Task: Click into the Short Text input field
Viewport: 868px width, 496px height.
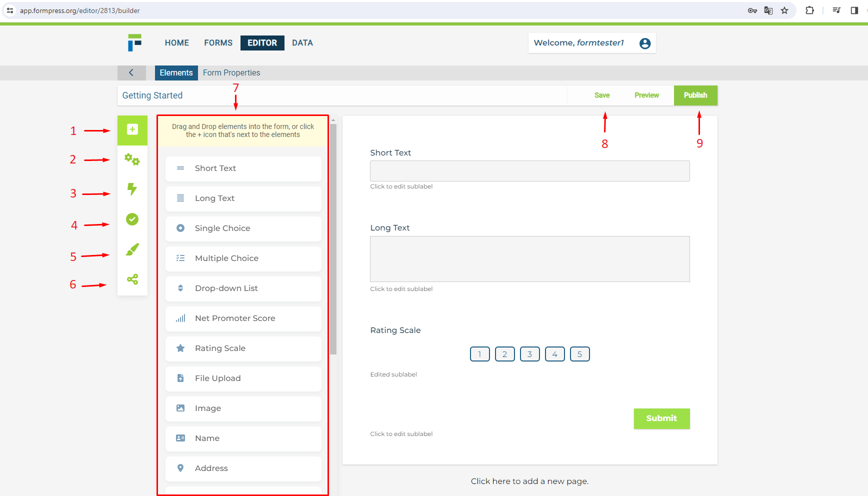Action: pos(530,171)
